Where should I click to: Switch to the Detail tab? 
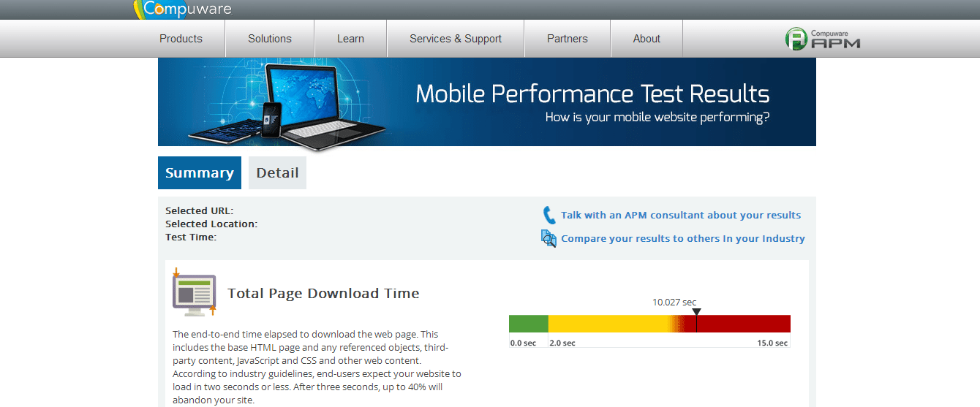point(277,173)
